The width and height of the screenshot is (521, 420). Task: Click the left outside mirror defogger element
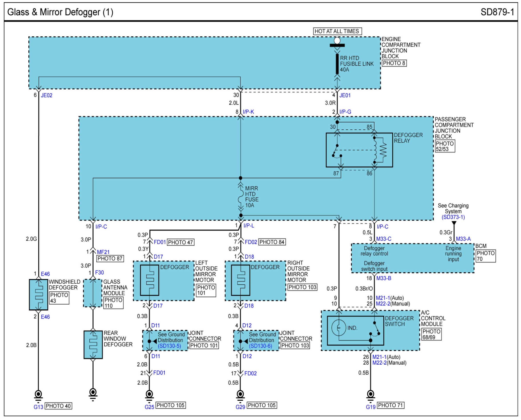(x=150, y=280)
